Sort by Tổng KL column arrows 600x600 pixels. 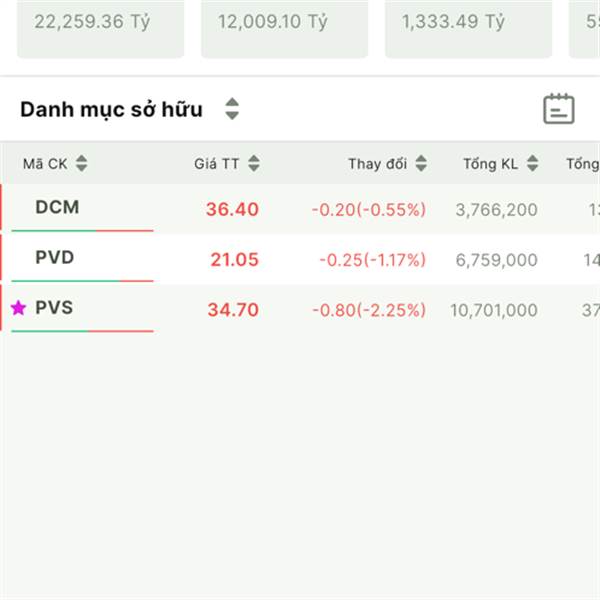coord(532,163)
